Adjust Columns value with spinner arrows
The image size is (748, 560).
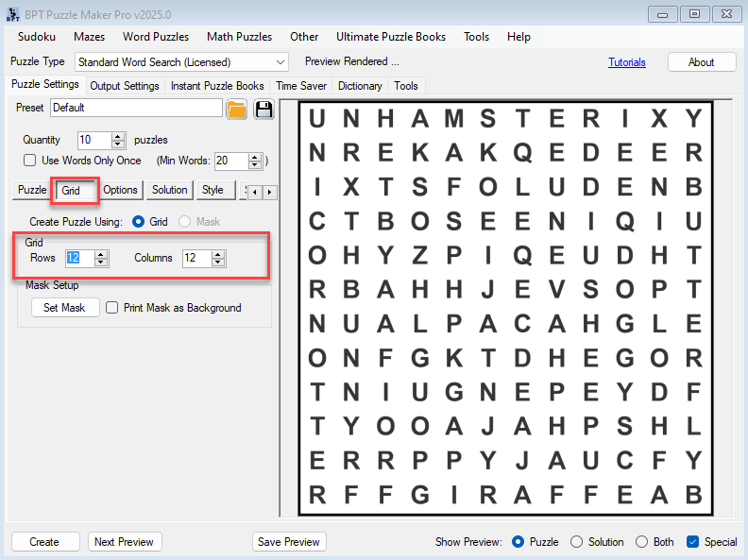[x=218, y=258]
